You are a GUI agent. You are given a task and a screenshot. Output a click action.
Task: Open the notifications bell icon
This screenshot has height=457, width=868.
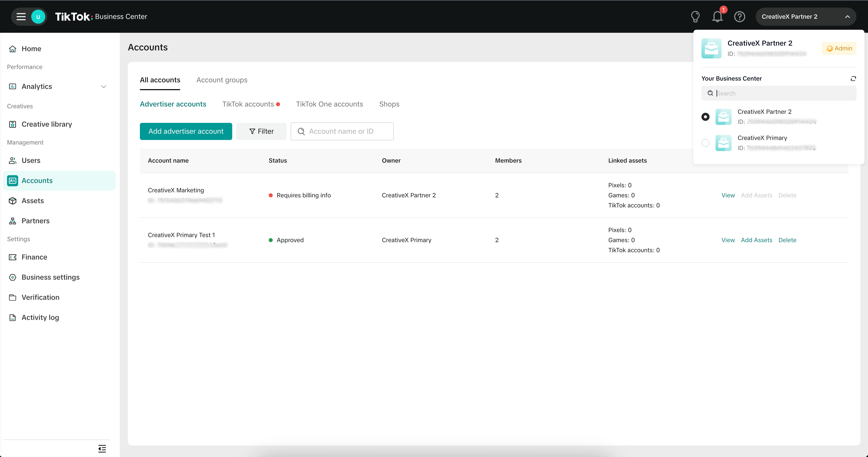click(x=717, y=17)
